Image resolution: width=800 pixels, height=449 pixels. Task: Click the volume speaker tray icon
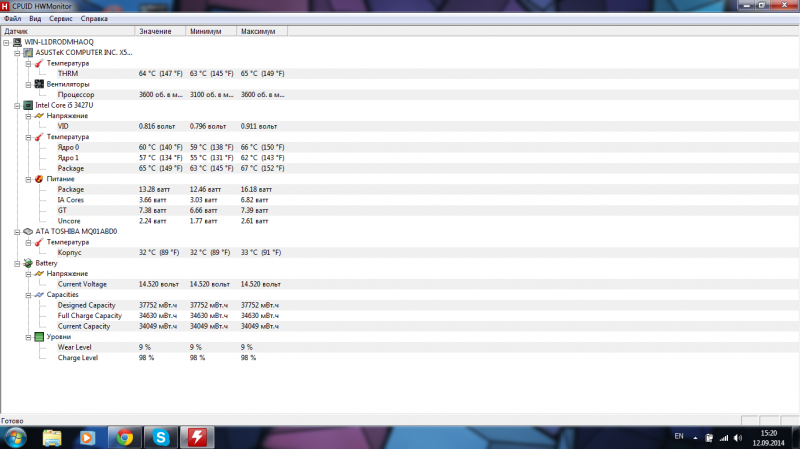tap(738, 438)
